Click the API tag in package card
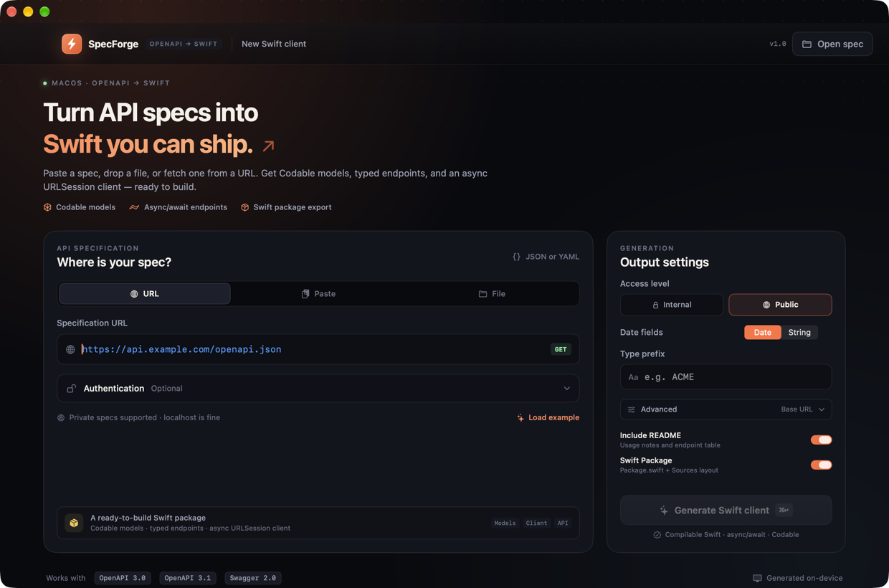Image resolution: width=889 pixels, height=588 pixels. pyautogui.click(x=563, y=523)
